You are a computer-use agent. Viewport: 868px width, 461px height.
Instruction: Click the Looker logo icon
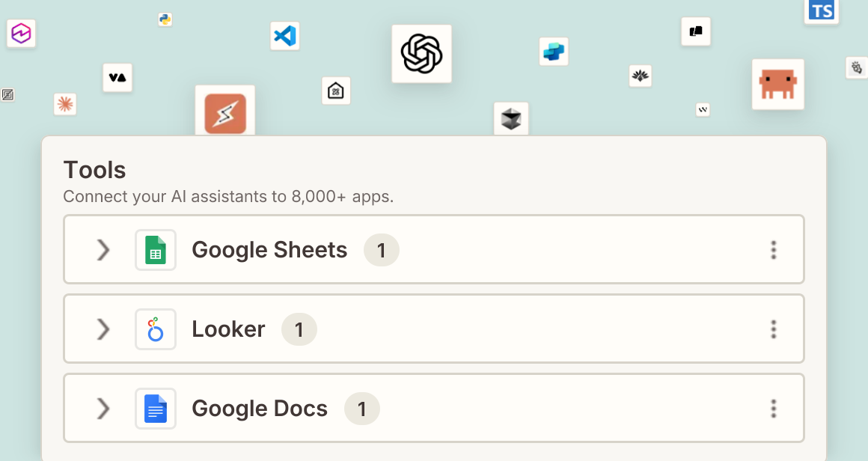click(156, 329)
